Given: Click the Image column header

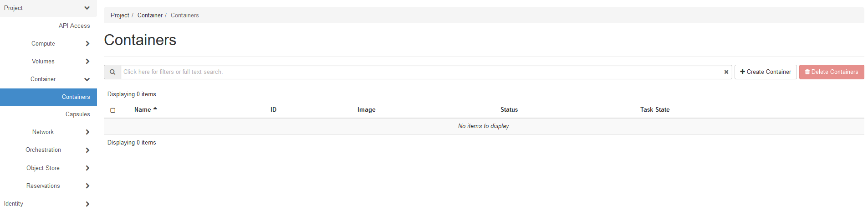Looking at the screenshot, I should [x=366, y=110].
